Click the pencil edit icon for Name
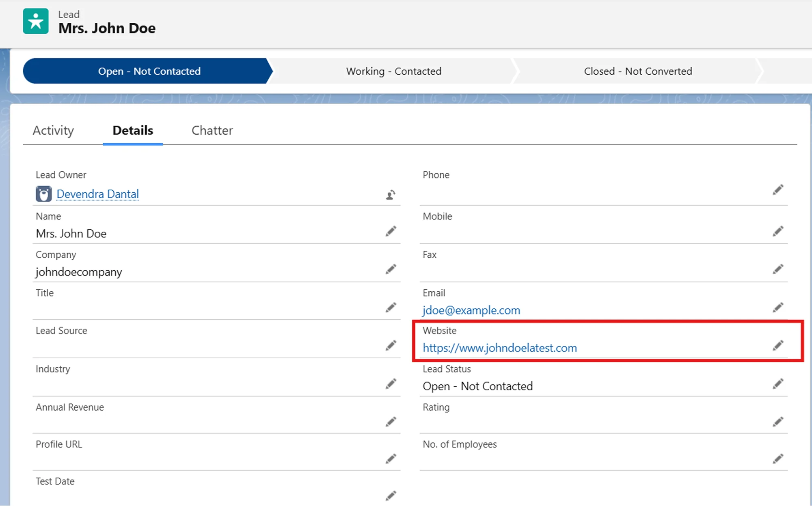Image resolution: width=812 pixels, height=506 pixels. 391,231
